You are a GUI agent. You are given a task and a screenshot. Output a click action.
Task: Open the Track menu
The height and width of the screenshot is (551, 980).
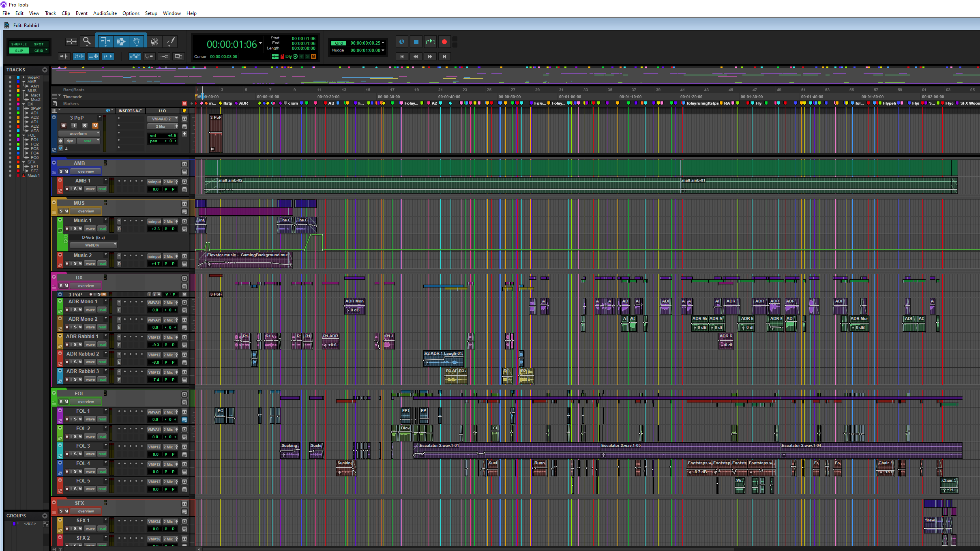click(x=50, y=13)
